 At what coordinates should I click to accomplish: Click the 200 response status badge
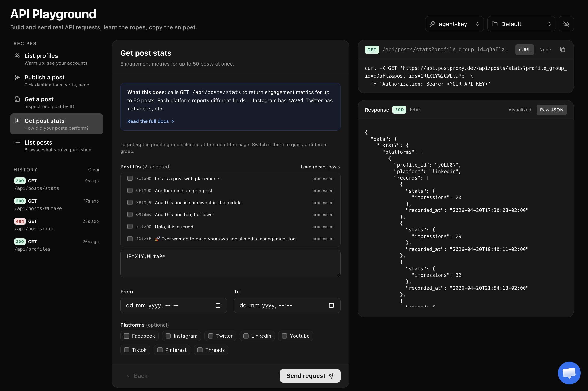click(399, 110)
